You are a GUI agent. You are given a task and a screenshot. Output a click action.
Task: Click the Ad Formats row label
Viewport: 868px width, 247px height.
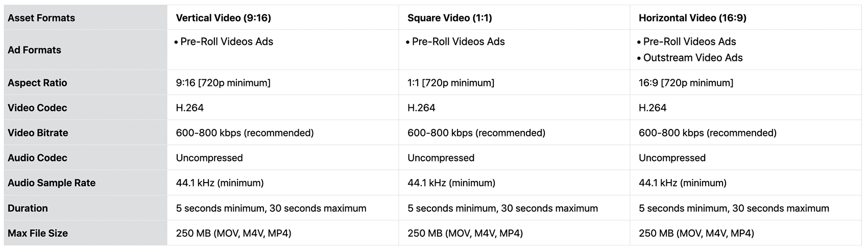click(34, 50)
